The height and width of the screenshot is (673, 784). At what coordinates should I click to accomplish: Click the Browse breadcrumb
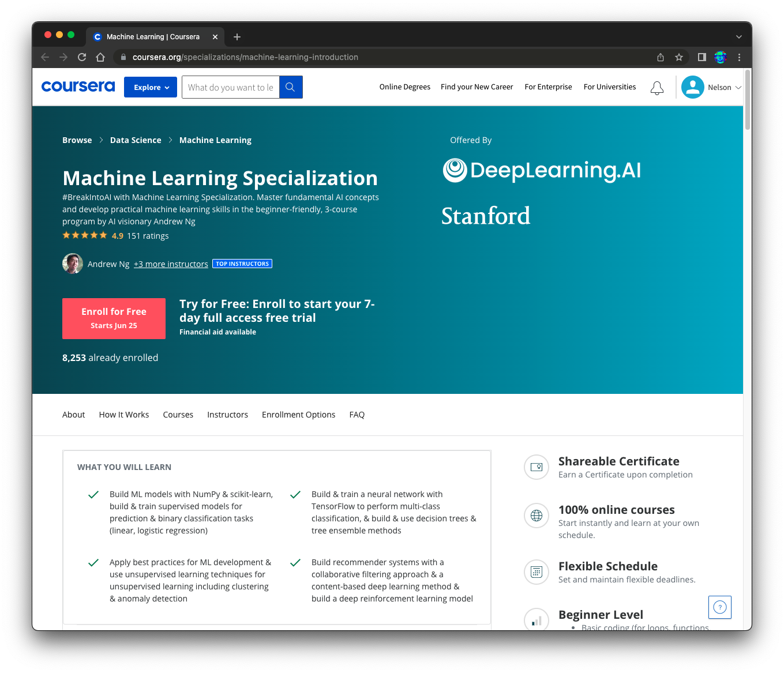coord(77,140)
